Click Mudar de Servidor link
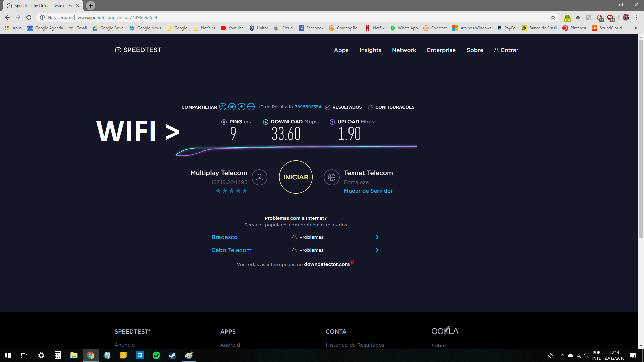This screenshot has height=362, width=644. point(368,191)
